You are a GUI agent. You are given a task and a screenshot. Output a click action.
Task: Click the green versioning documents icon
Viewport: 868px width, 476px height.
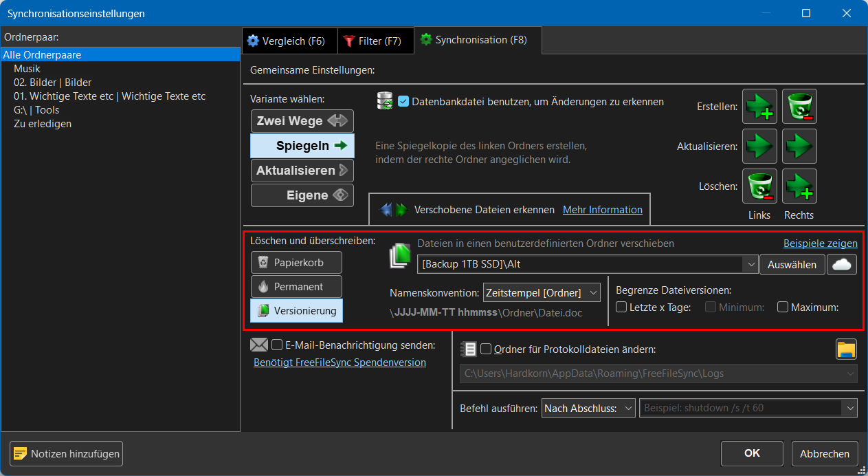point(400,256)
